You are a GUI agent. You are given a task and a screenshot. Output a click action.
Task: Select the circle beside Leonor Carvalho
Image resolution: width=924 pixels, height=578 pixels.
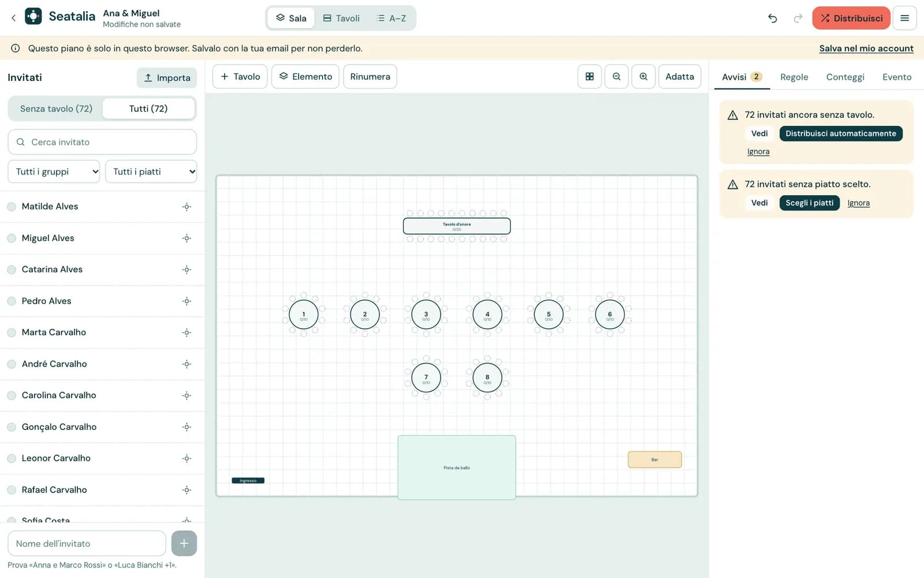[12, 458]
